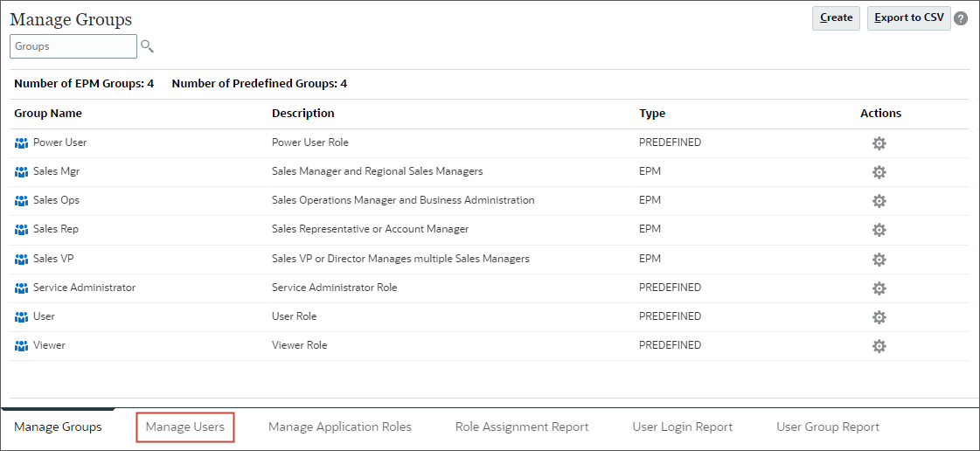Click 'Viewer Role' description
The width and height of the screenshot is (980, 451).
tap(299, 345)
